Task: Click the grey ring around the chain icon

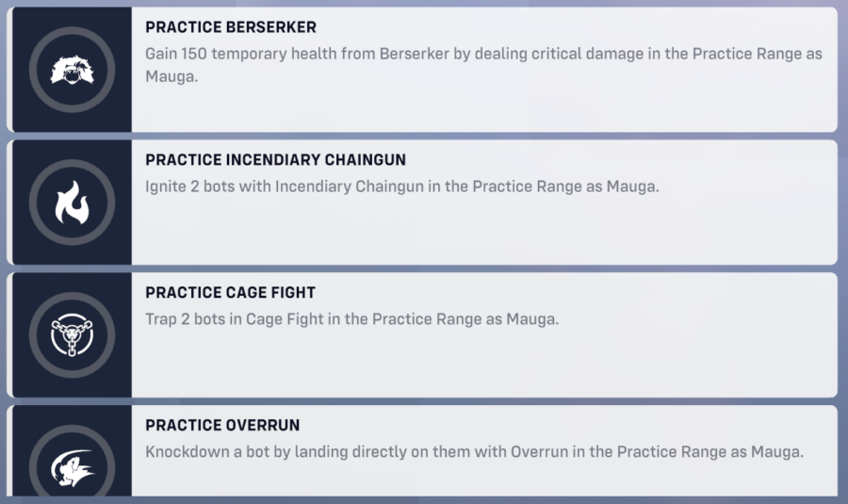Action: [x=36, y=334]
